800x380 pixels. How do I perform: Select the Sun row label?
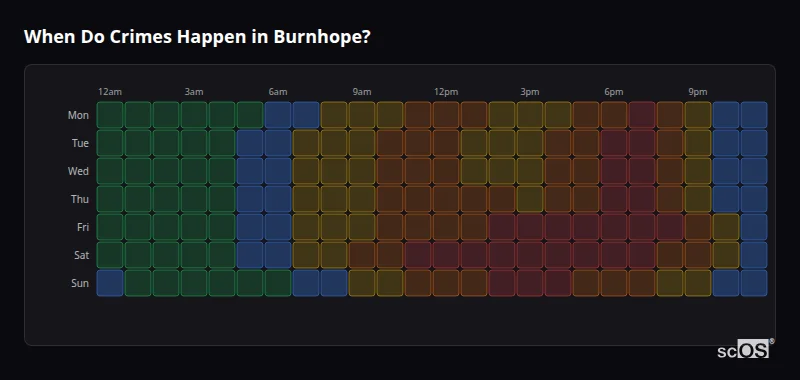tap(80, 283)
